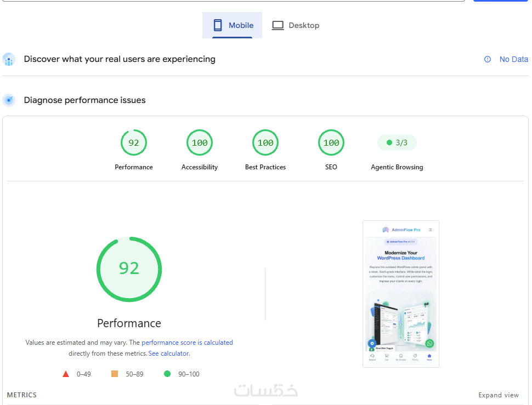Toggle Expand view for metrics
The image size is (532, 405).
[499, 395]
